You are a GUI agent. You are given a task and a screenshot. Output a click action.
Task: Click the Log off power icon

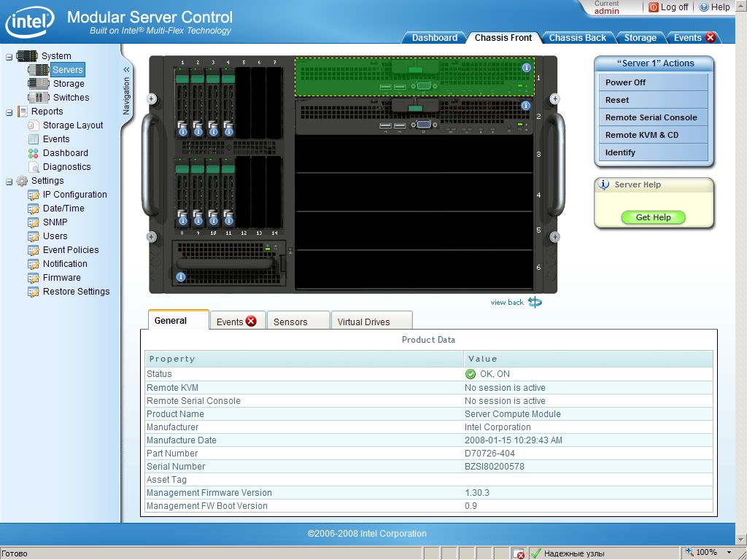(654, 7)
